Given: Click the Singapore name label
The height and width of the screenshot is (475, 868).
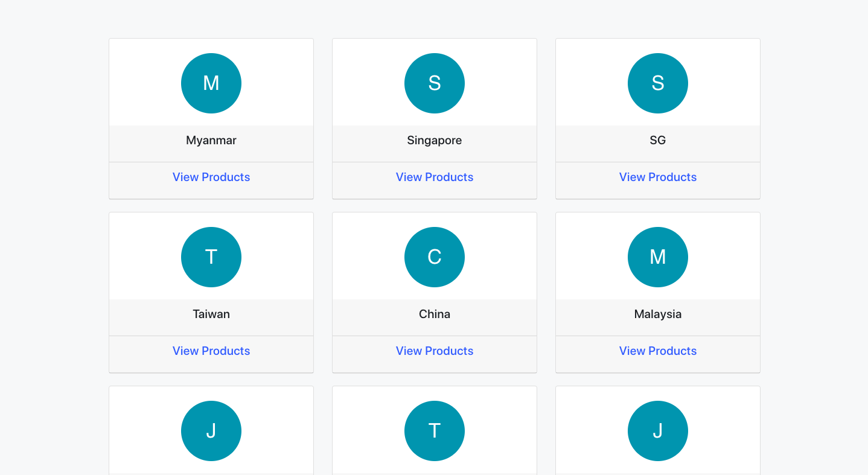Looking at the screenshot, I should click(x=434, y=140).
